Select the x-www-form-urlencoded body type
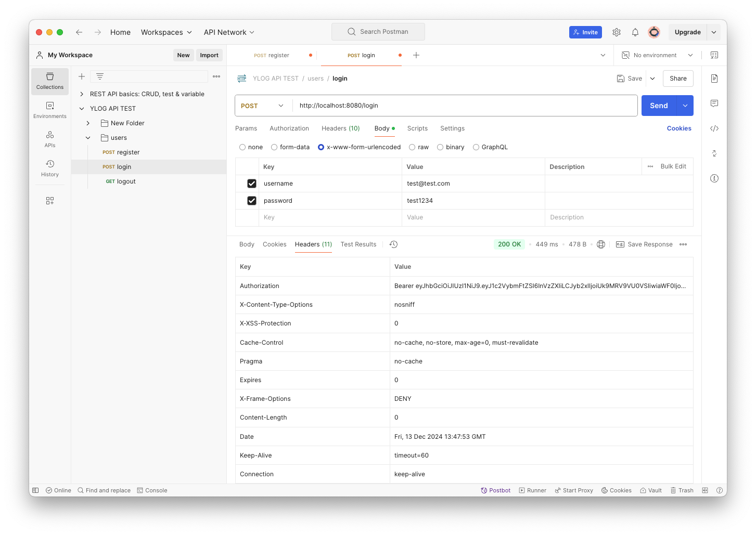The width and height of the screenshot is (756, 535). pyautogui.click(x=321, y=147)
